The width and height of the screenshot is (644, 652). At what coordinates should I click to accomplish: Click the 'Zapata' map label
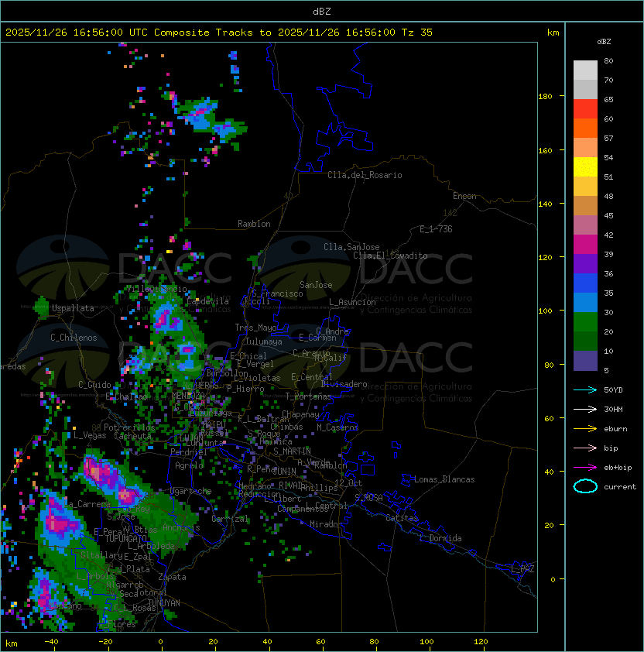coord(172,577)
